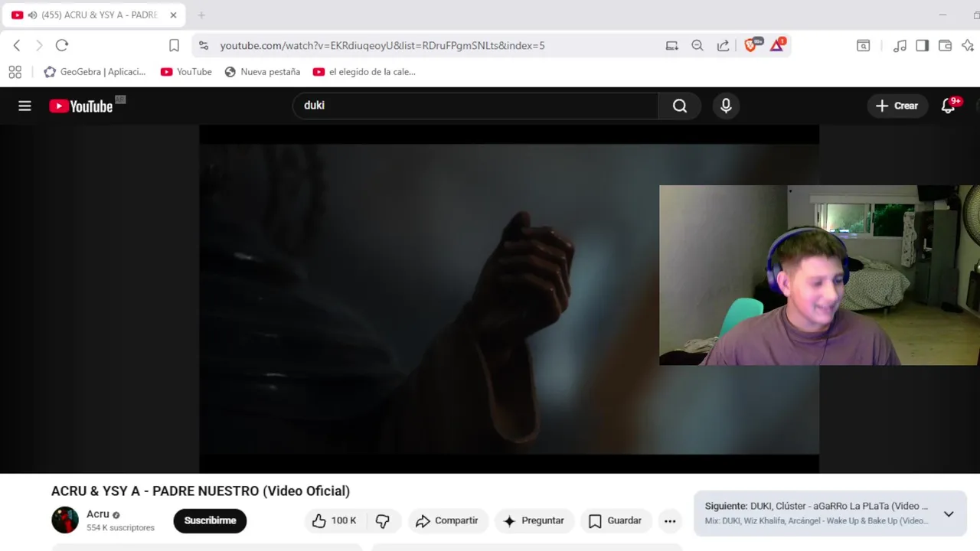Click the Preguntar button
The image size is (980, 551).
coord(534,520)
